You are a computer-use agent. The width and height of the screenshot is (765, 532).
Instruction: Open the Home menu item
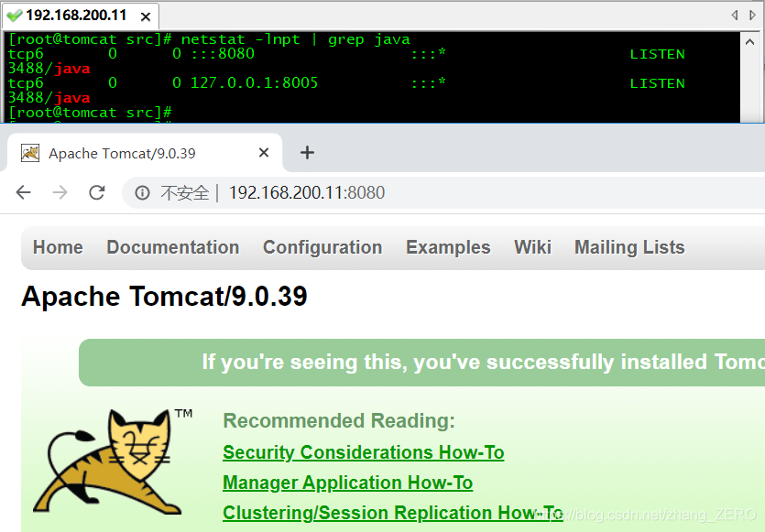pos(58,247)
